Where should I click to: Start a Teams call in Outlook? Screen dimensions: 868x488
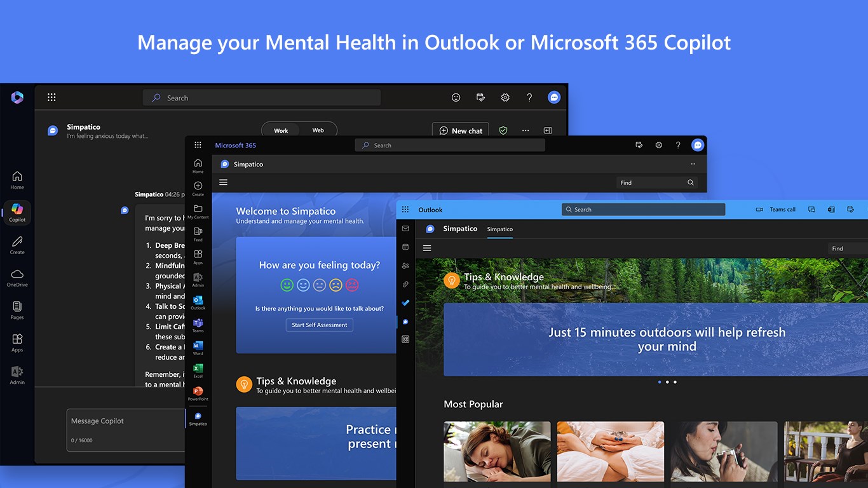coord(776,209)
